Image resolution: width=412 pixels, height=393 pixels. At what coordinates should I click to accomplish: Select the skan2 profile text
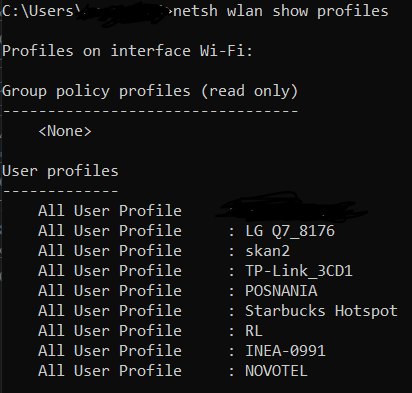[268, 251]
